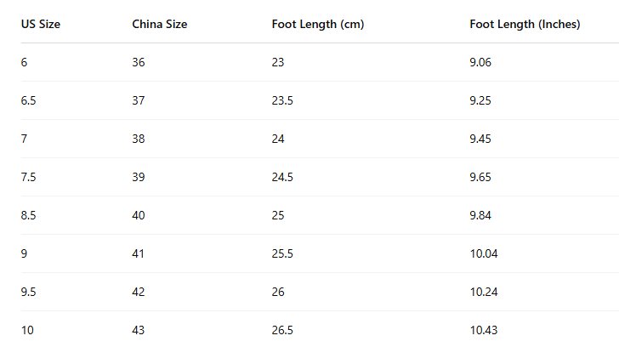This screenshot has width=619, height=364.
Task: Click the 'Foot Length (Inches)' column header
Action: [525, 24]
